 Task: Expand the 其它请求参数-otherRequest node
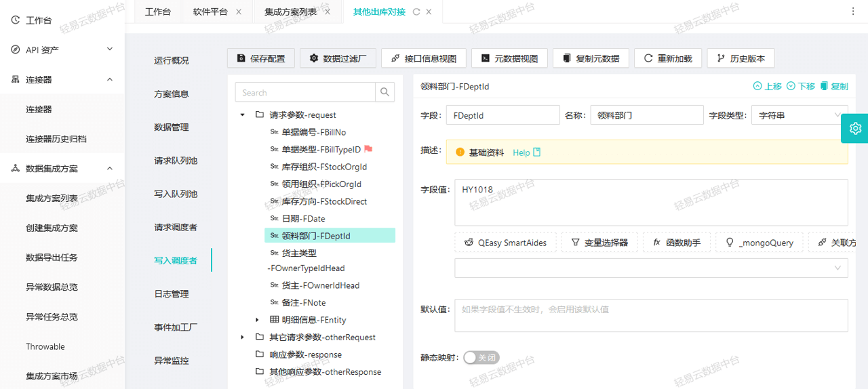(x=242, y=337)
